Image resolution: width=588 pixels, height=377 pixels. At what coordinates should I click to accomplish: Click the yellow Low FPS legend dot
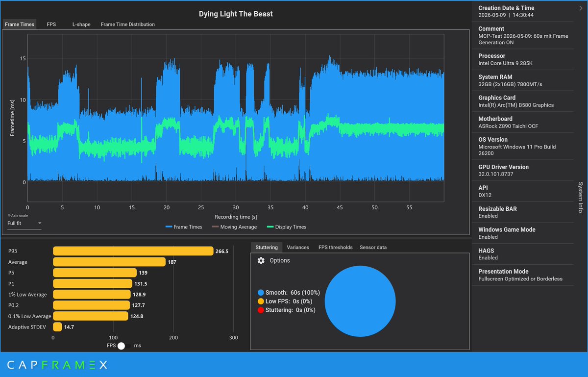point(261,301)
